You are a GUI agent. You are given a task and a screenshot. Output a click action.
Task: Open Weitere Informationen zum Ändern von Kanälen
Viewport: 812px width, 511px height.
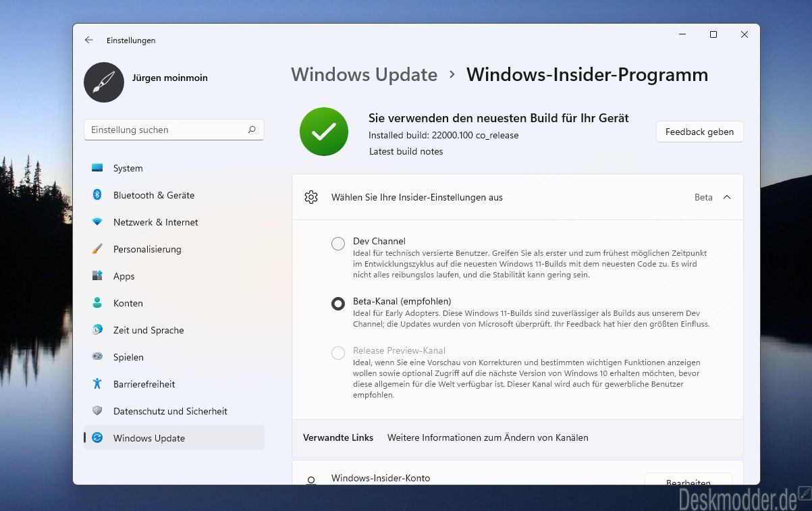pyautogui.click(x=487, y=437)
